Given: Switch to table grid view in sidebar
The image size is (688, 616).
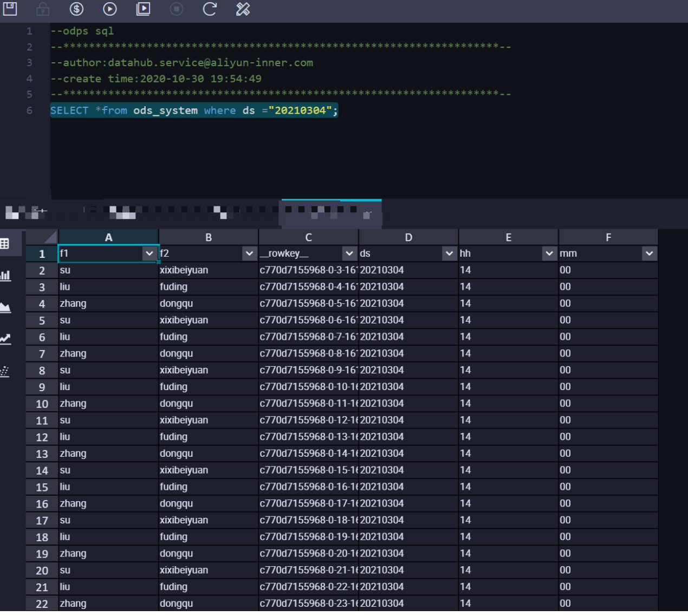Looking at the screenshot, I should click(5, 244).
